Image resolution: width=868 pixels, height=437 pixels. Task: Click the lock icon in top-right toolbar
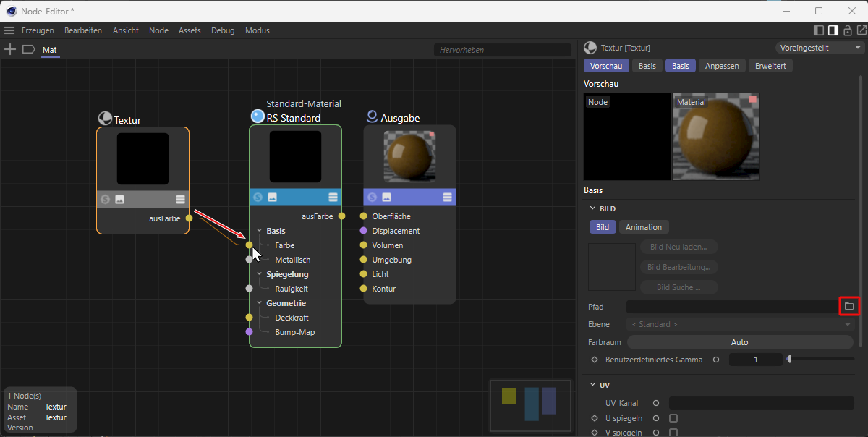tap(847, 30)
